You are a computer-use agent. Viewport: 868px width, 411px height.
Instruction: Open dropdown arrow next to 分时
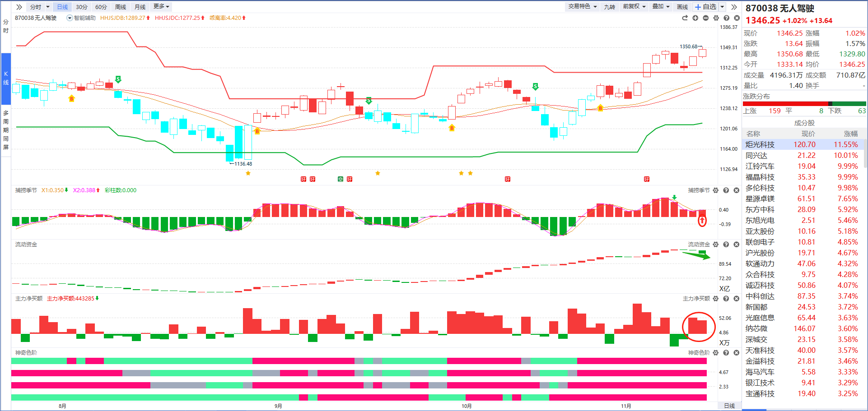click(x=48, y=7)
